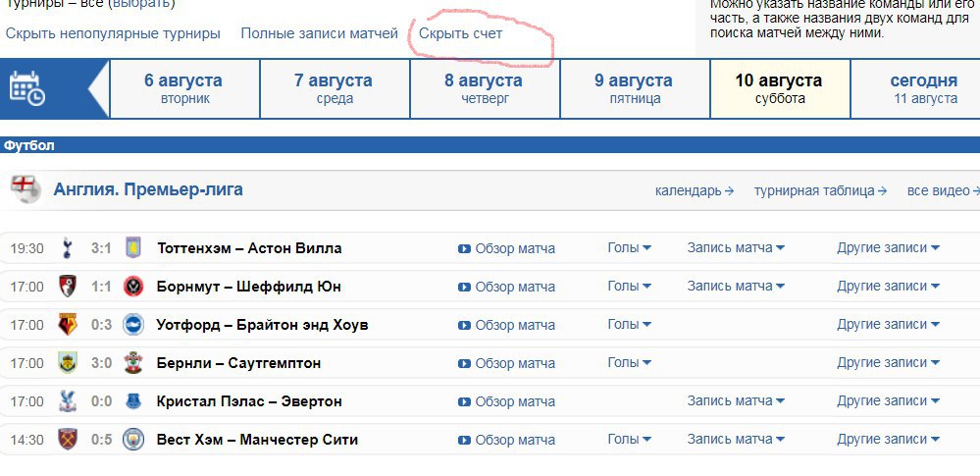Click the Crystal Palace club crest
This screenshot has height=476, width=980.
(x=68, y=401)
